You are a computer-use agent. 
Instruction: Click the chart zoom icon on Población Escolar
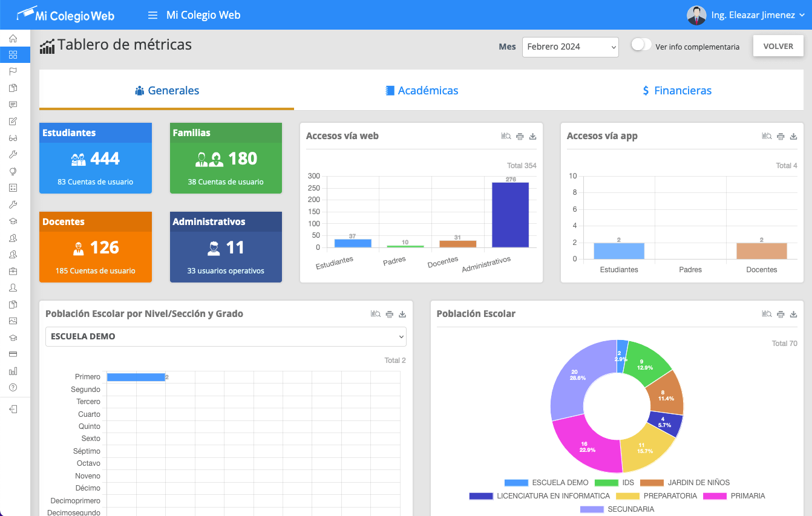pos(767,314)
